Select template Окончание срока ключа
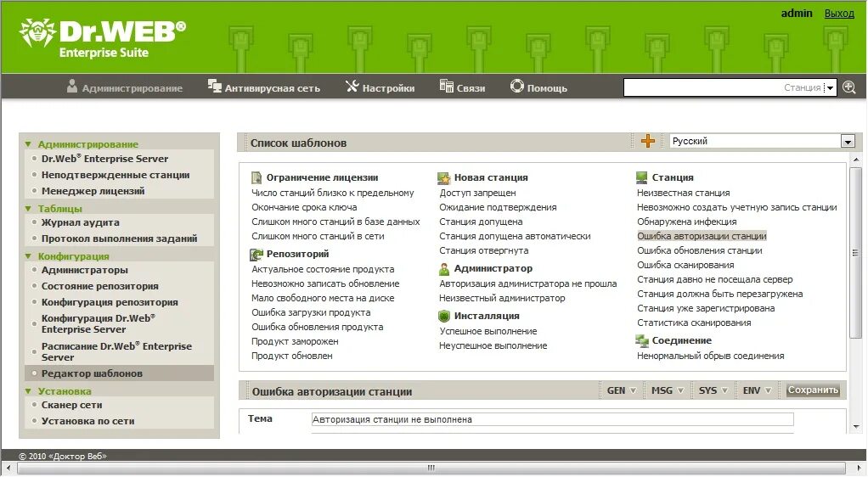The image size is (868, 477). [304, 207]
